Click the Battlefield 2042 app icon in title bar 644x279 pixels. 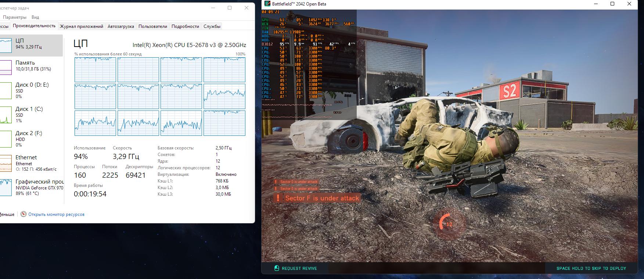click(267, 4)
